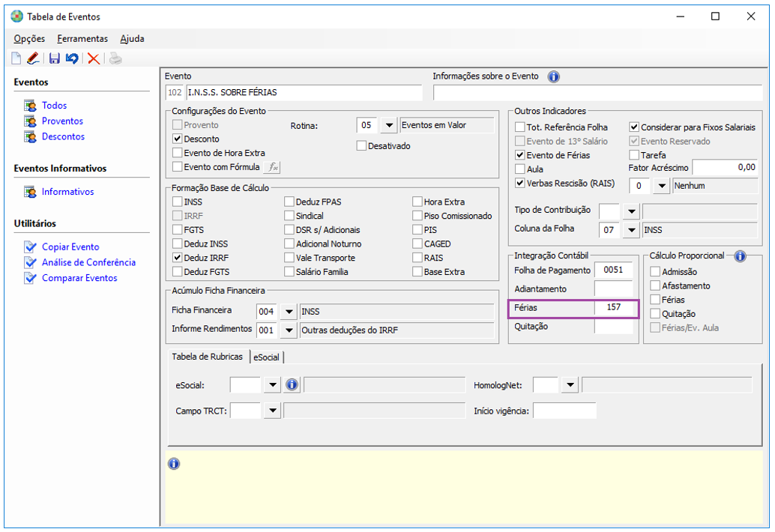Click the icon beside Informativos

point(30,192)
